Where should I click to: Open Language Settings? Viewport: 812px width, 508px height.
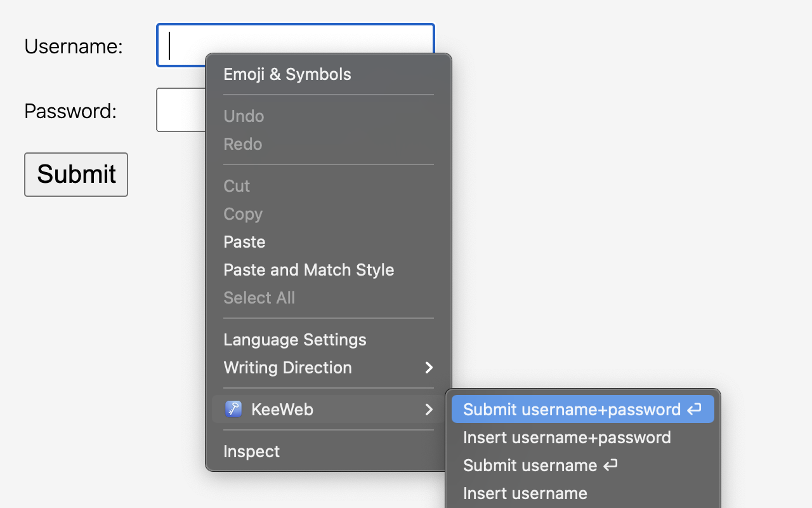click(295, 339)
